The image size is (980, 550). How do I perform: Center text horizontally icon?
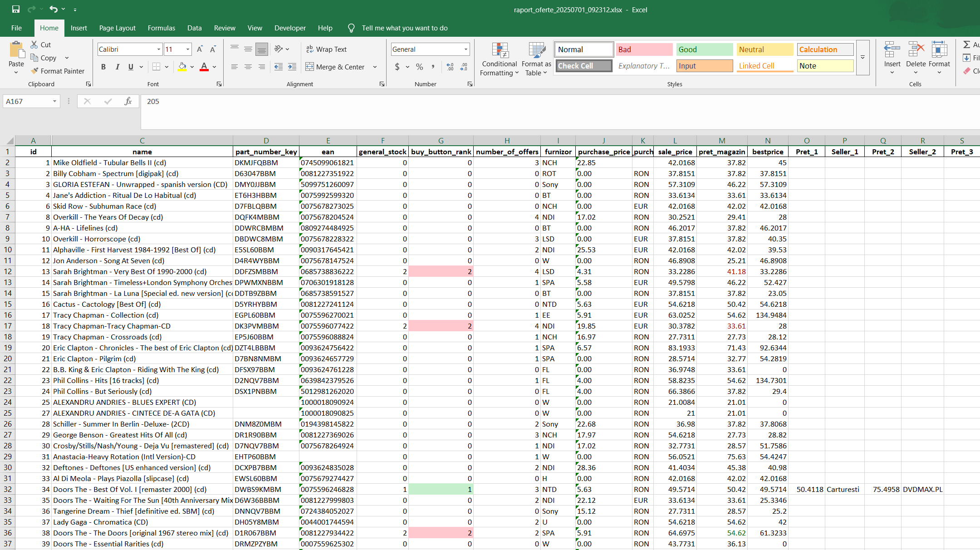(248, 67)
